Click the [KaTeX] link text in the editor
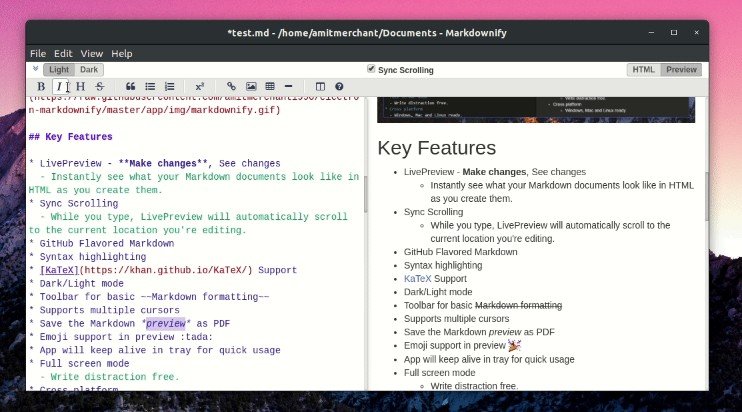 coord(59,270)
